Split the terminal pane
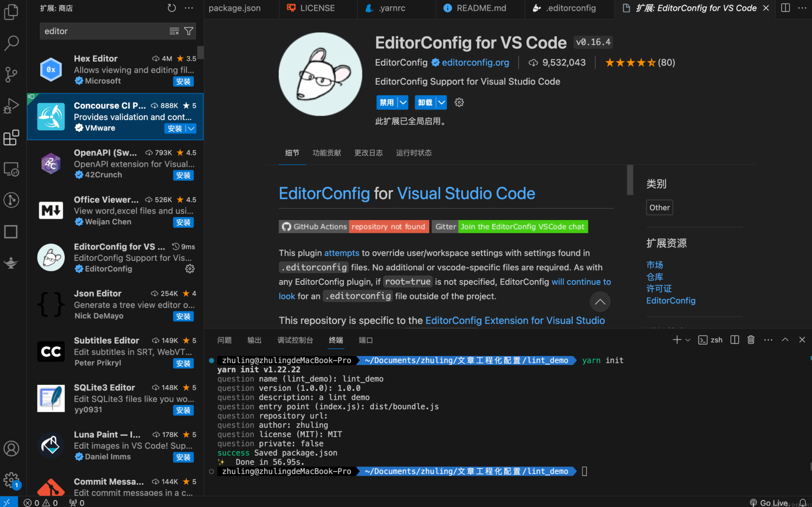Screen dimensions: 812x507 pos(734,340)
